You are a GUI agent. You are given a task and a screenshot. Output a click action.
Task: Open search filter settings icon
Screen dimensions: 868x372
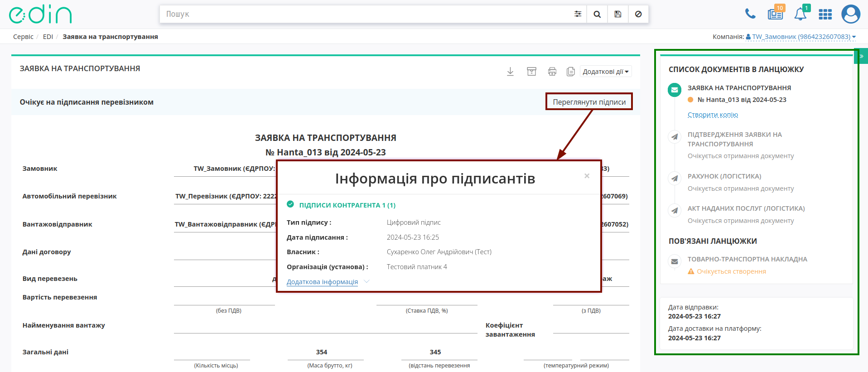578,14
